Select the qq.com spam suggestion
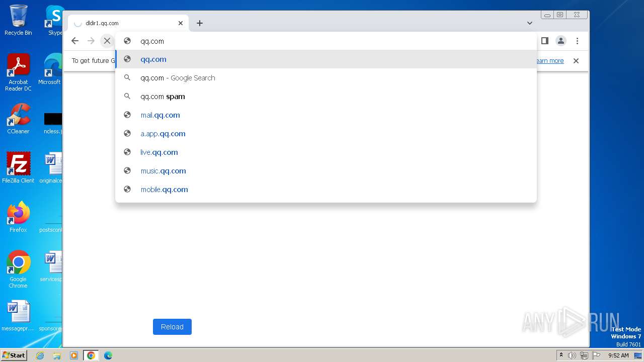Viewport: 644px width, 362px height. (x=326, y=97)
